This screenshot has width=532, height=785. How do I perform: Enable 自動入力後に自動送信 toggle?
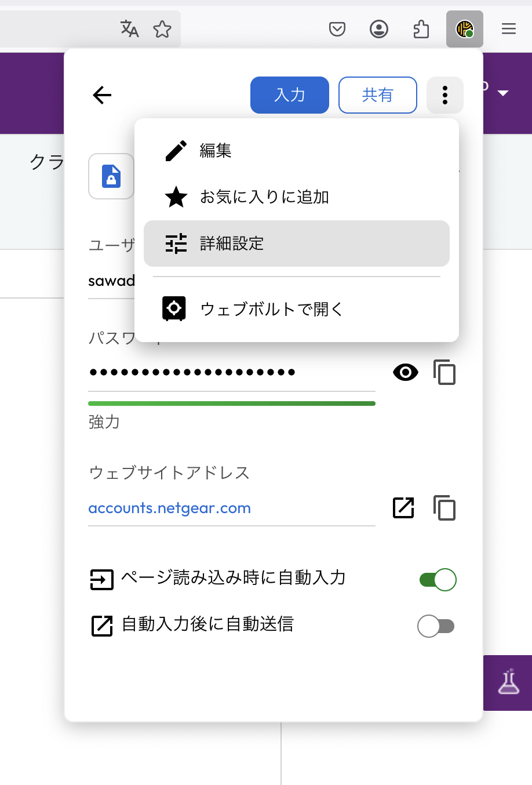click(436, 626)
